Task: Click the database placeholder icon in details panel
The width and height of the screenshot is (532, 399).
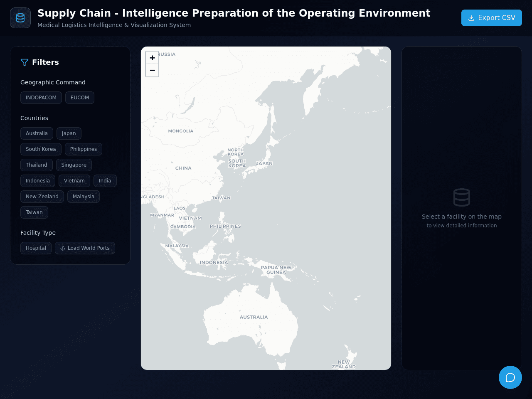Action: 462,197
